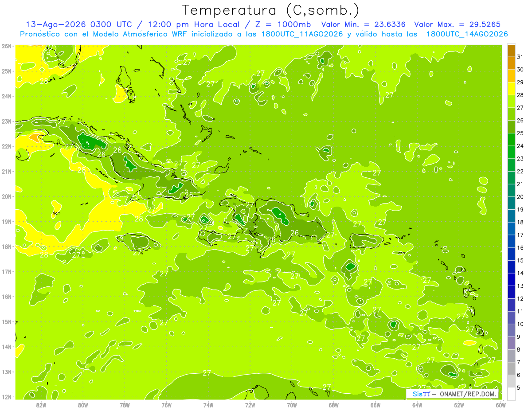Click the '15N' latitude axis label

pyautogui.click(x=7, y=321)
